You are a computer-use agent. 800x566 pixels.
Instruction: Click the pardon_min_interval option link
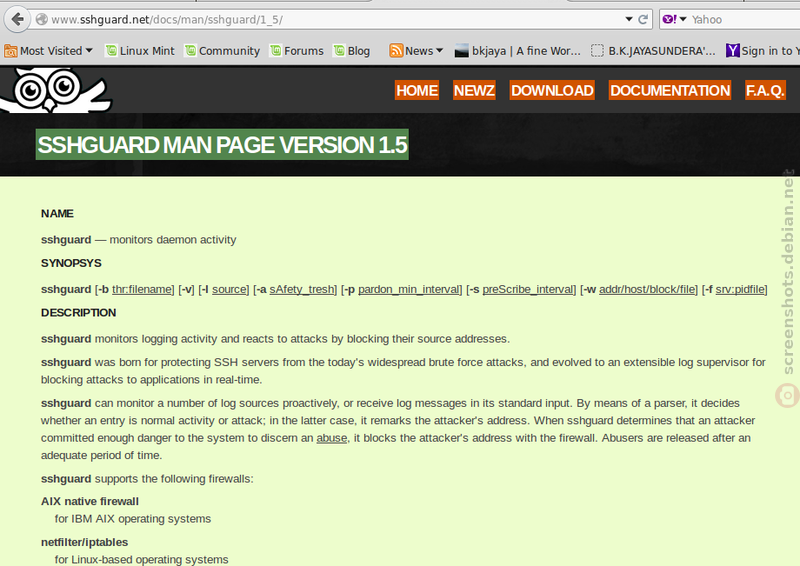(408, 289)
